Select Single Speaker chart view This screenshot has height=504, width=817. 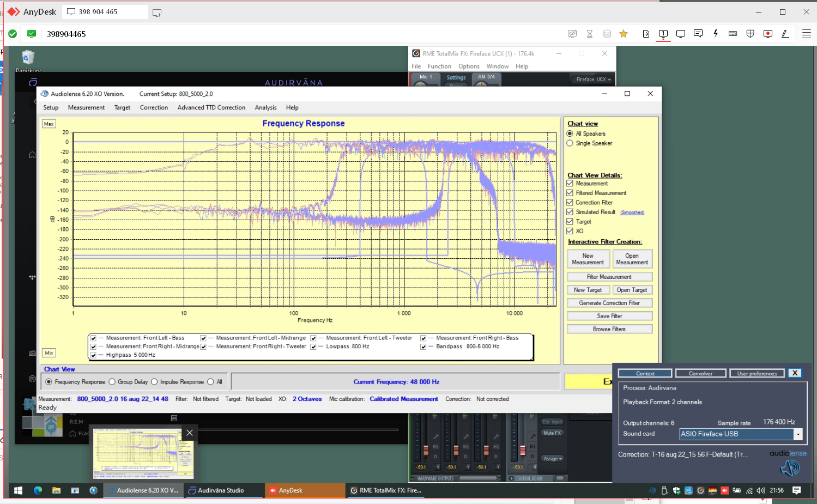pos(570,143)
